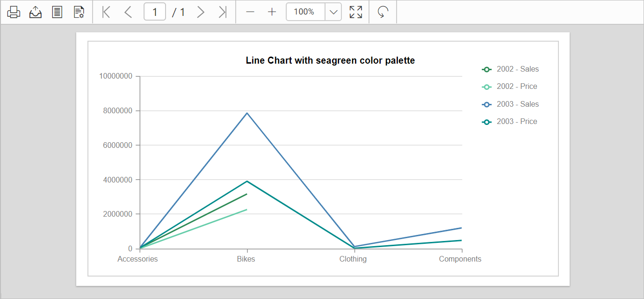Click the '2002 - Sales' legend text
644x299 pixels.
pyautogui.click(x=518, y=69)
